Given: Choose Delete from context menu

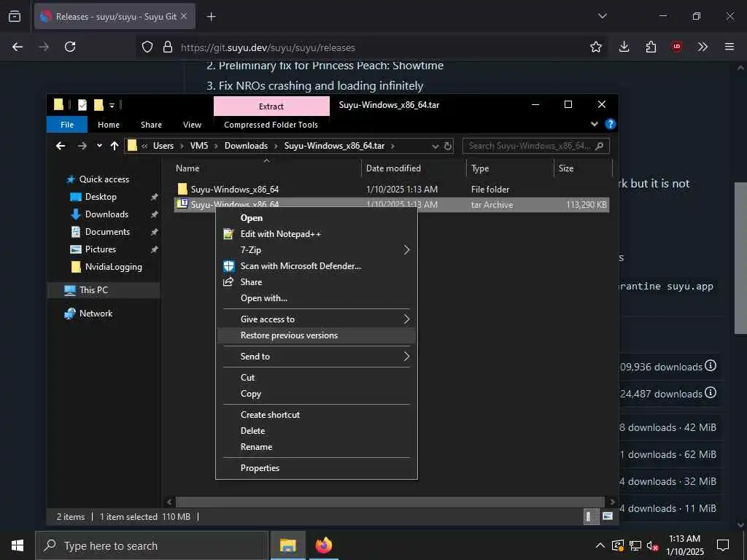Looking at the screenshot, I should 317,430.
